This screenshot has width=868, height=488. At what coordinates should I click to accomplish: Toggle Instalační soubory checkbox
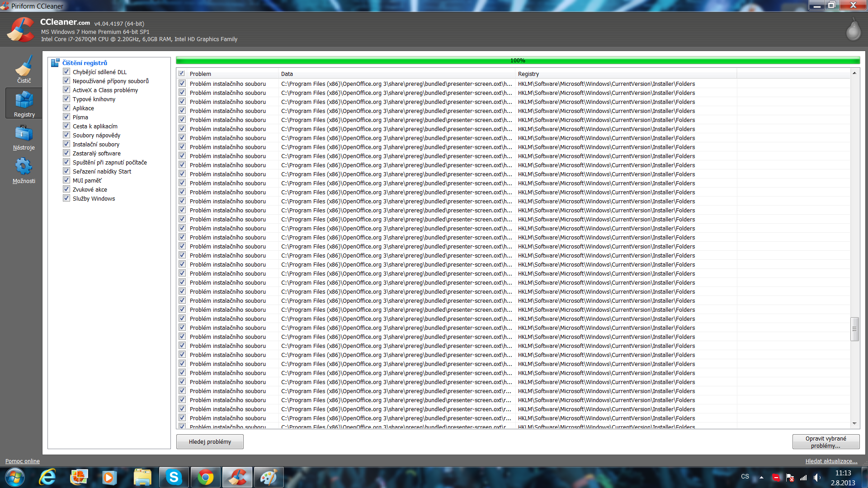point(66,144)
